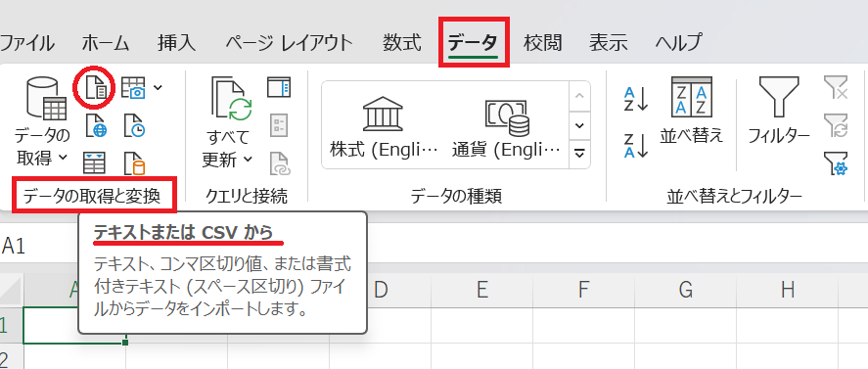Switch to the 表示 tab
The width and height of the screenshot is (868, 369).
click(x=608, y=43)
